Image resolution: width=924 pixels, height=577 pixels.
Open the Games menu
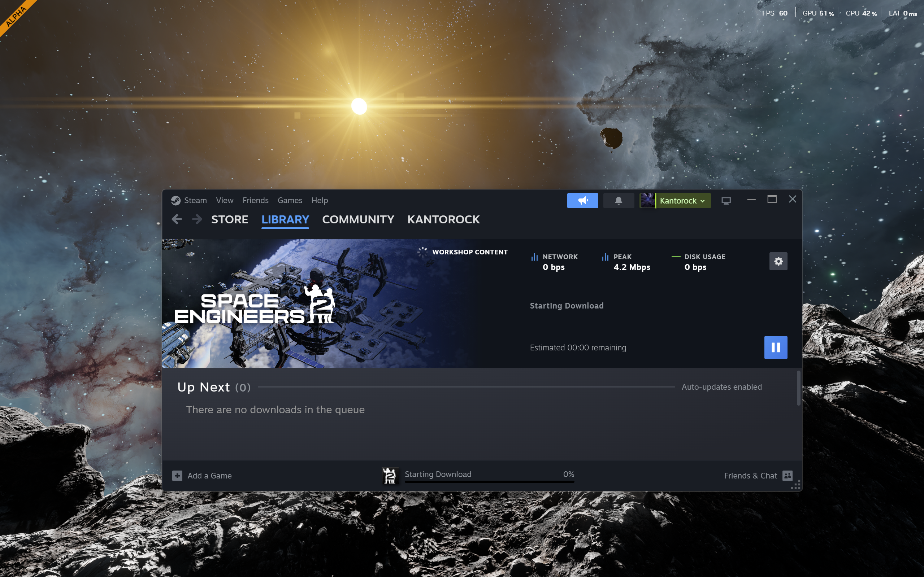click(x=290, y=200)
